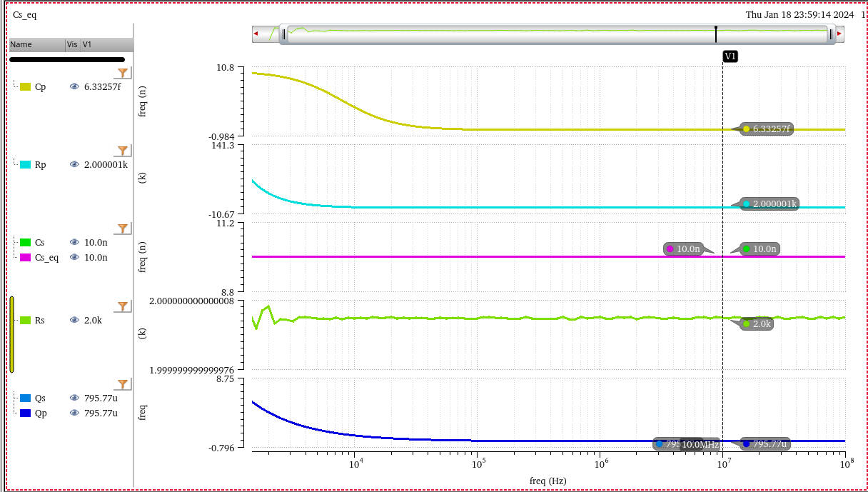Click the funnel icon above the Cs trace
The height and width of the screenshot is (492, 868).
pos(123,229)
